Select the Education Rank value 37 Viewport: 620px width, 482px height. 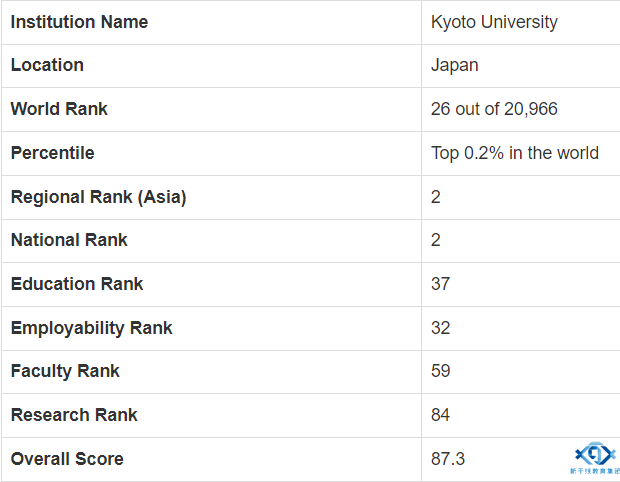(x=441, y=284)
